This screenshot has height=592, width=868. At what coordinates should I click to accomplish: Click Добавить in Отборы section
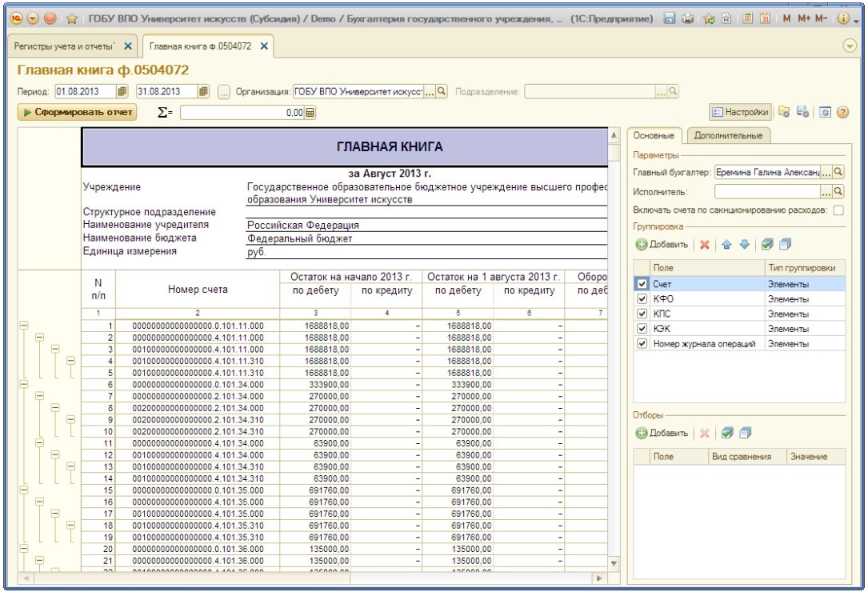click(662, 433)
